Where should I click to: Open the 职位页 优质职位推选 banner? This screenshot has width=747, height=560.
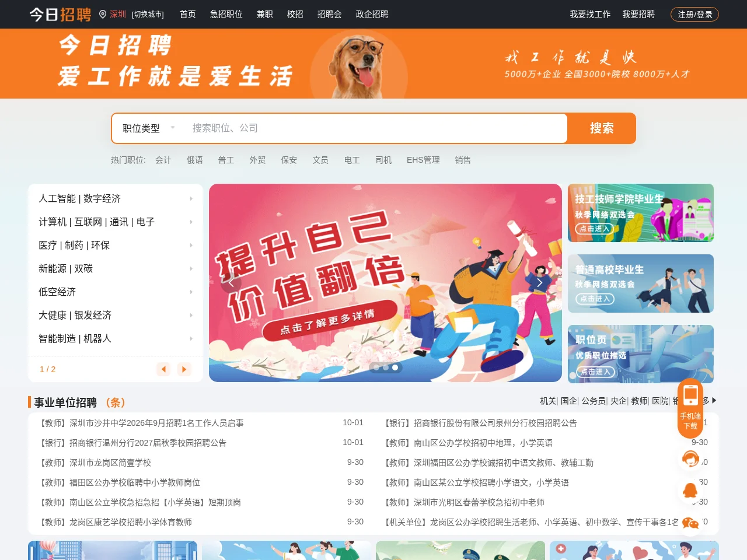click(641, 354)
